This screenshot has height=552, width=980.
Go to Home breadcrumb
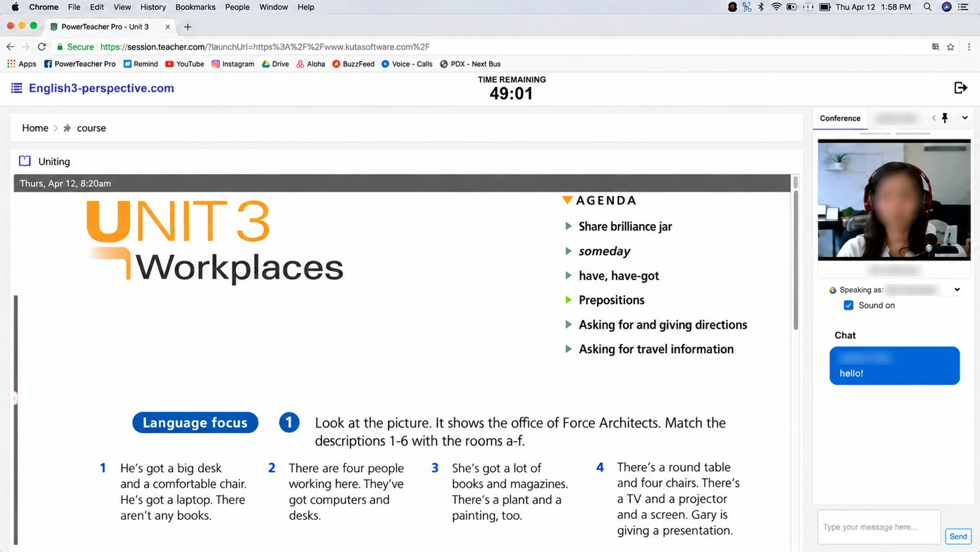tap(35, 128)
